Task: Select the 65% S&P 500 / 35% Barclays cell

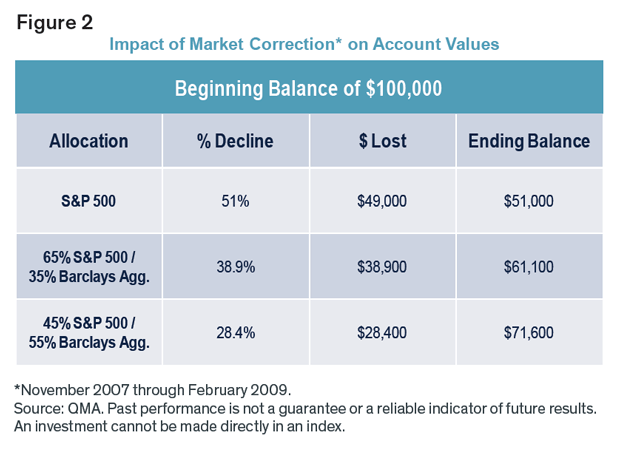Action: pos(89,266)
